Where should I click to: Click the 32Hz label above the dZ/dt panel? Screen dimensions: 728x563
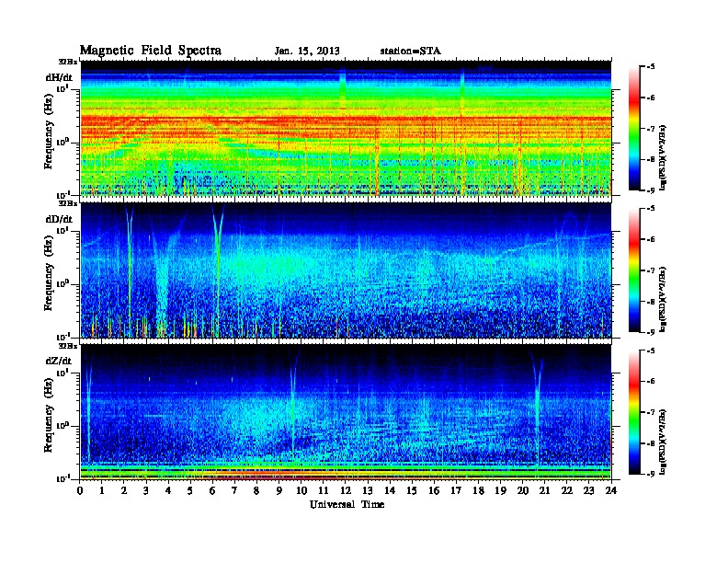[x=67, y=345]
